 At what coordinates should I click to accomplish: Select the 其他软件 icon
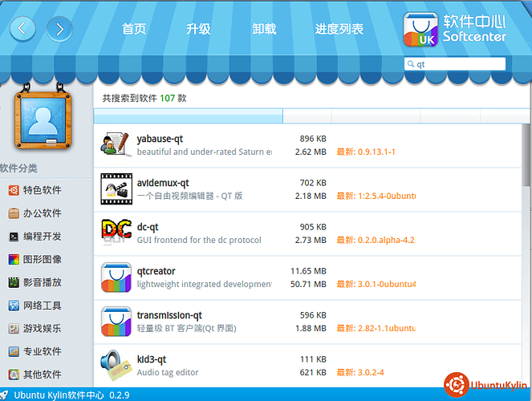(14, 375)
